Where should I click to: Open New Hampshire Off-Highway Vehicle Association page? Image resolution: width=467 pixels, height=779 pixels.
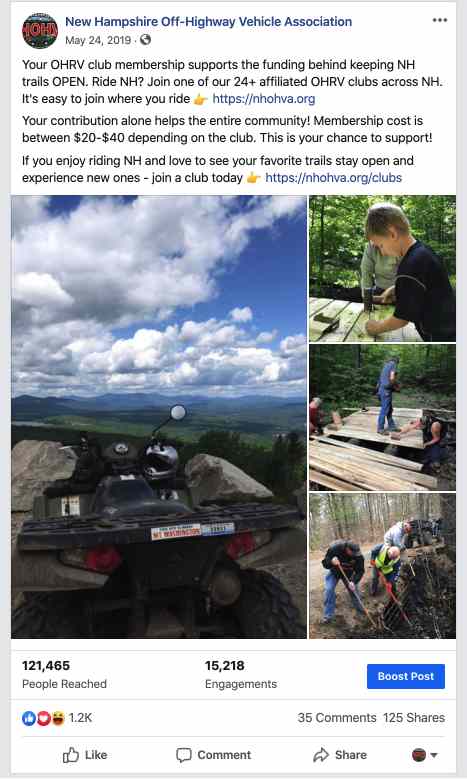(209, 22)
